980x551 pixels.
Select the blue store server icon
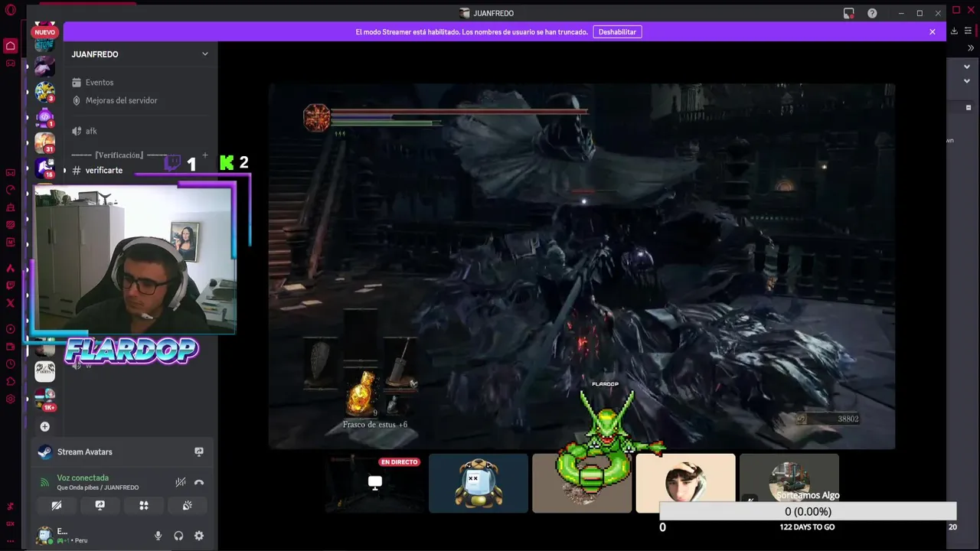tap(44, 45)
